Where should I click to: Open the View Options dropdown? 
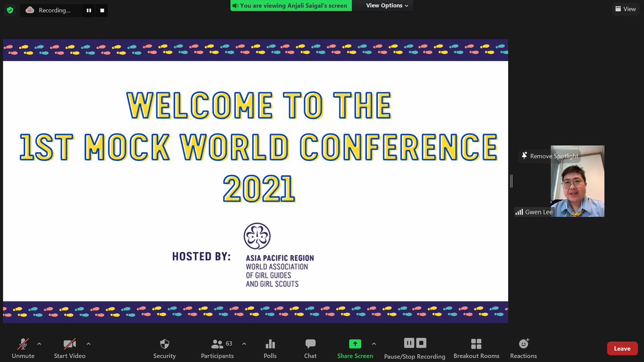coord(387,5)
